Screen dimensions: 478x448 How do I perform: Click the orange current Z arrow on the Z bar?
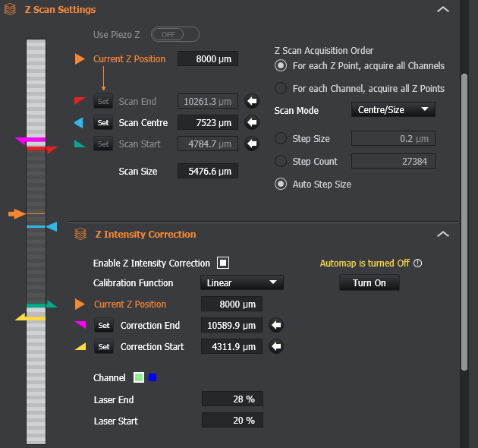pyautogui.click(x=17, y=213)
